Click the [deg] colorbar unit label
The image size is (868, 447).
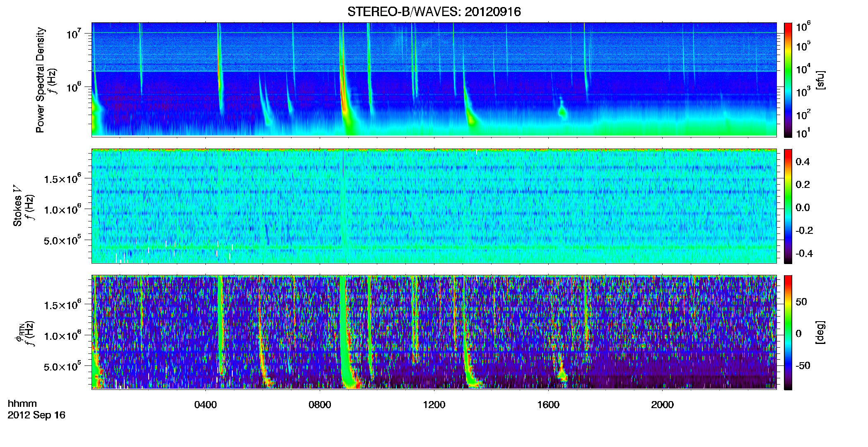pyautogui.click(x=820, y=332)
